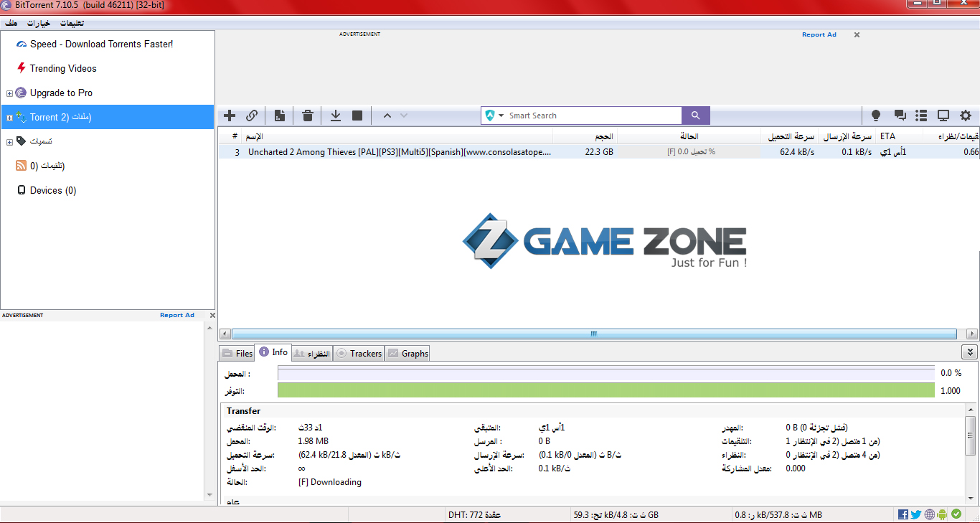Click the top Report Ad link
This screenshot has width=980, height=523.
(819, 34)
